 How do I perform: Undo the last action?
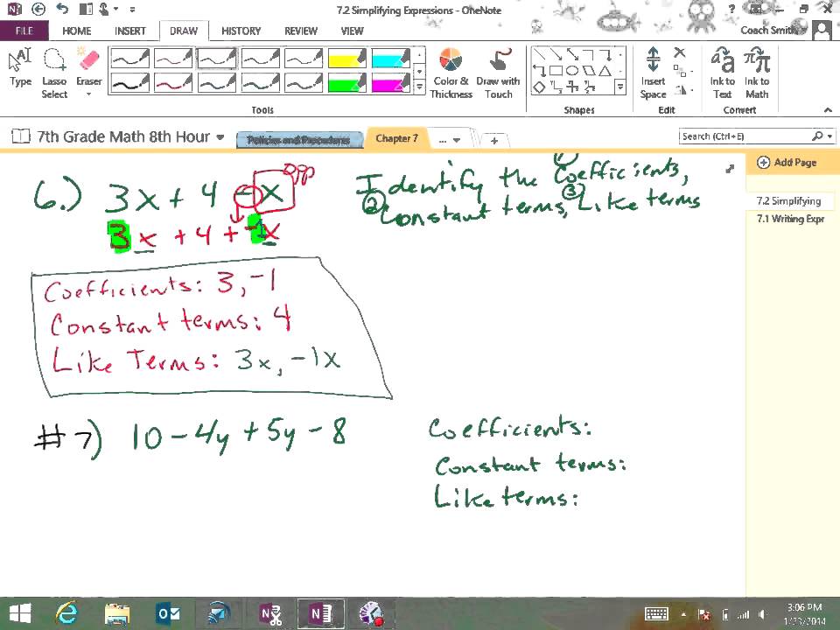62,9
